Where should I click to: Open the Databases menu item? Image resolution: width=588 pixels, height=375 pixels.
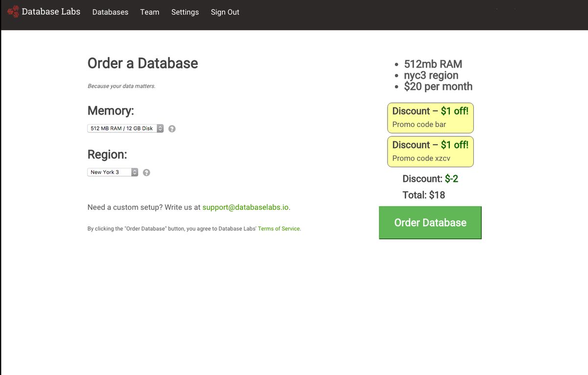coord(110,12)
